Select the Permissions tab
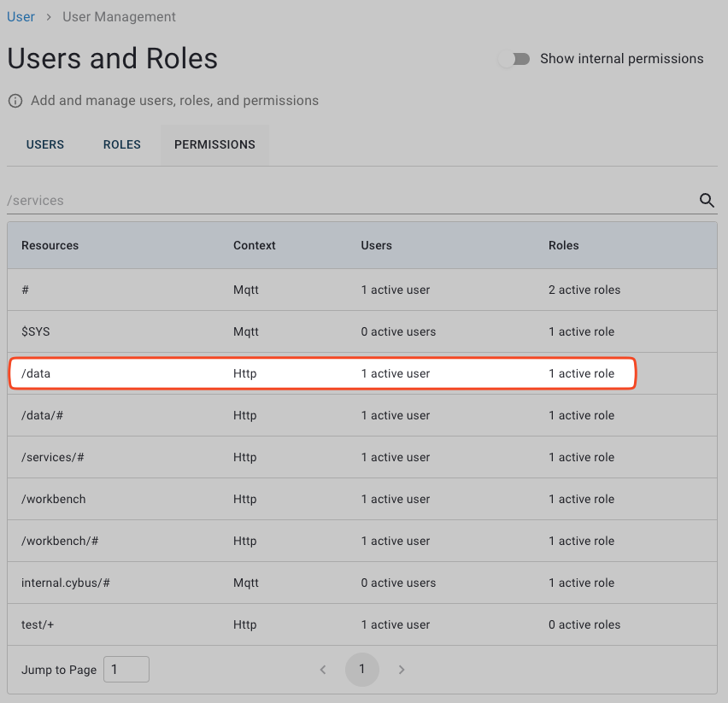728x703 pixels. (x=214, y=144)
